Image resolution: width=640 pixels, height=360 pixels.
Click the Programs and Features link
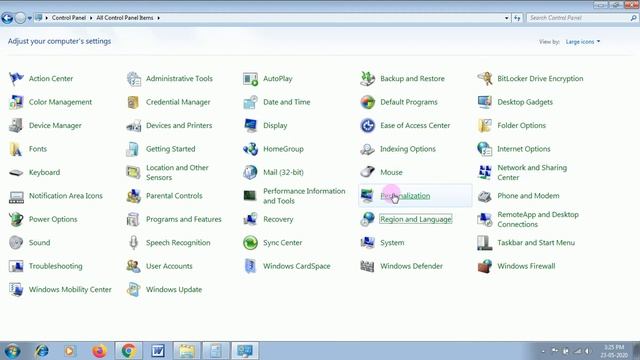click(184, 219)
